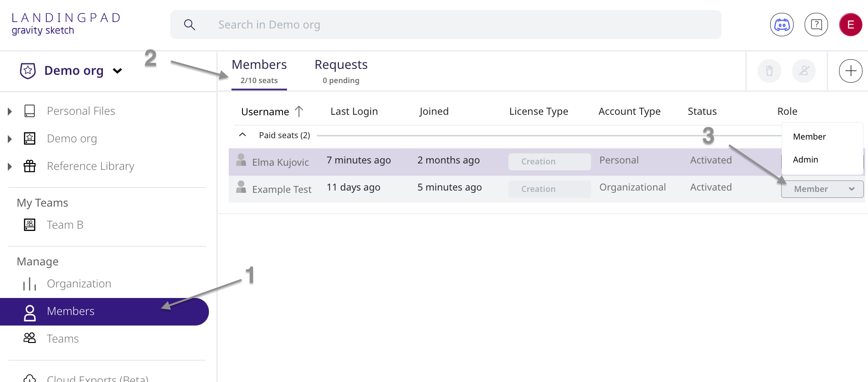Open Example Test's Member role dropdown

coord(822,189)
